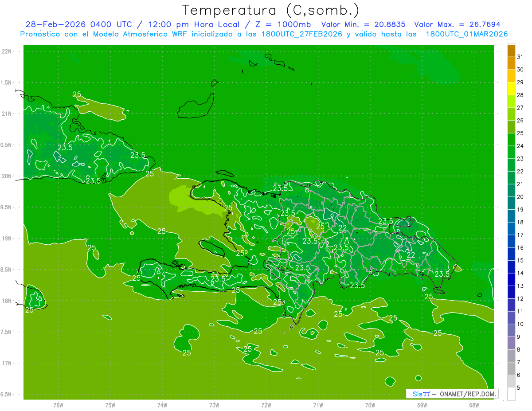This screenshot has width=532, height=411.
Task: Click the 28 value on the color legend
Action: 520,95
